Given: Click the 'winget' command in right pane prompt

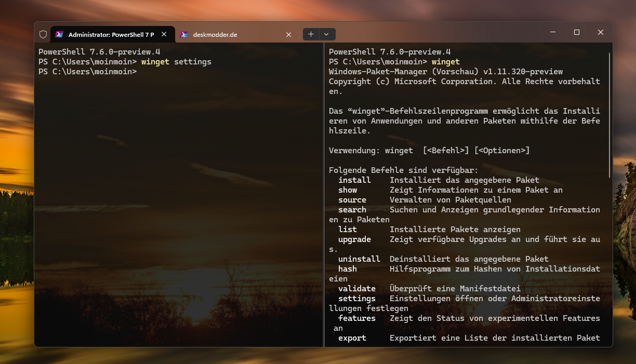Looking at the screenshot, I should tap(446, 62).
